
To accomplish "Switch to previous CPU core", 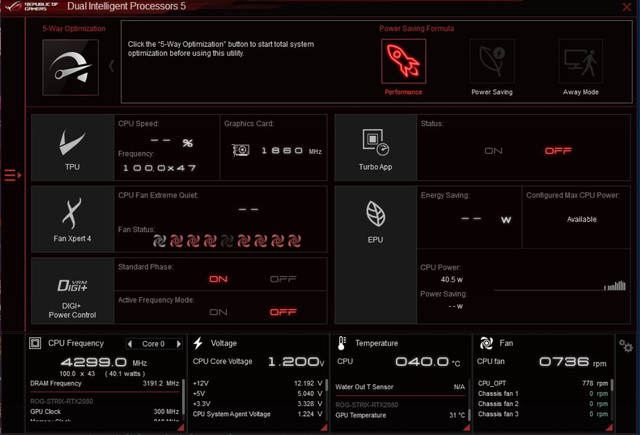I will click(x=130, y=344).
